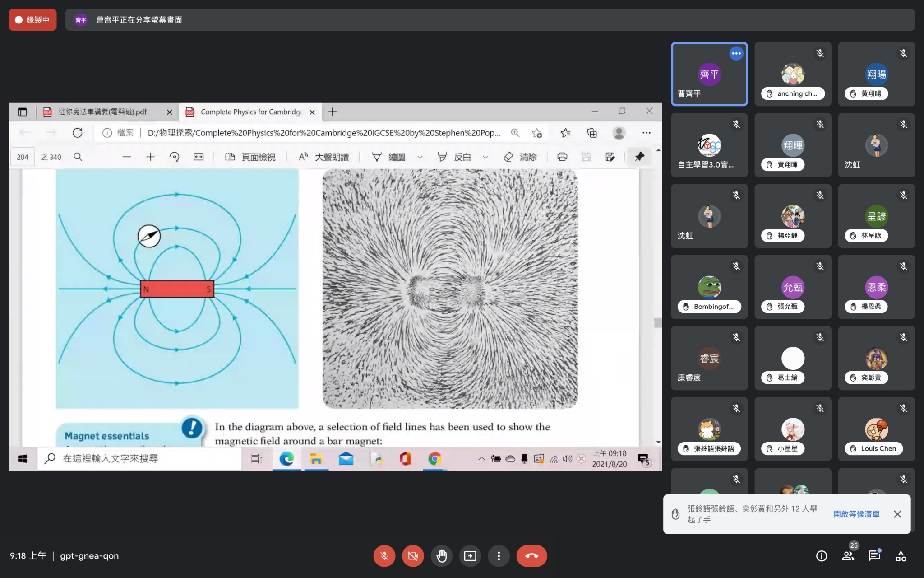Select 康睿宸 participant tile

tap(709, 358)
